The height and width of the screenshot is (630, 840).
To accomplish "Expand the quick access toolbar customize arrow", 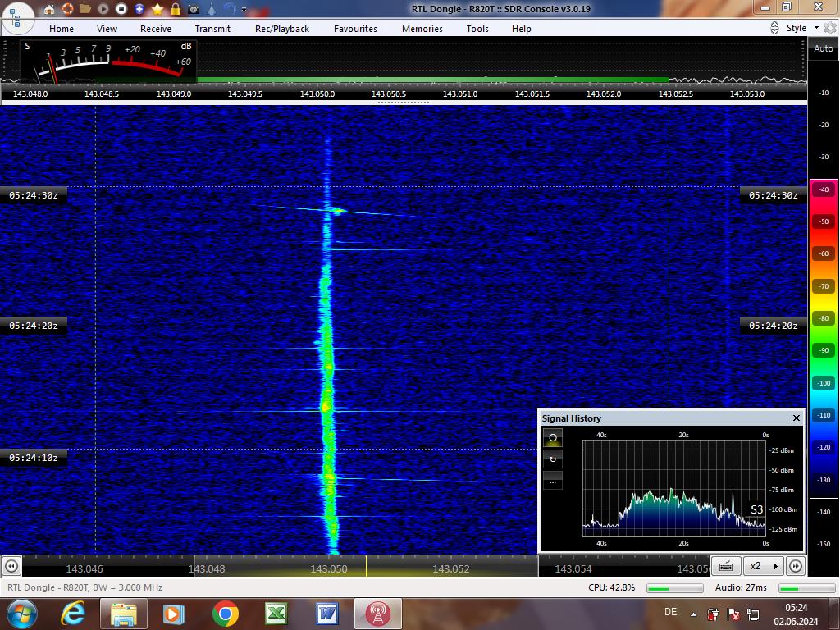I will click(x=244, y=10).
